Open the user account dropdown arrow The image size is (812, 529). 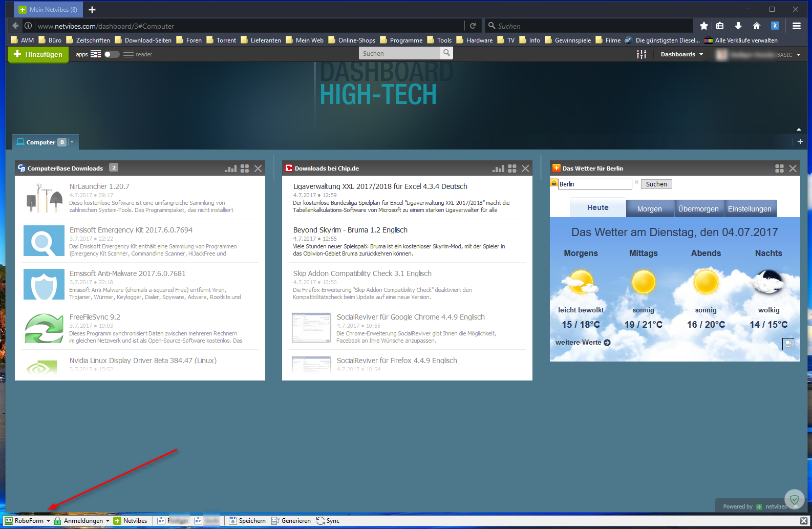798,55
